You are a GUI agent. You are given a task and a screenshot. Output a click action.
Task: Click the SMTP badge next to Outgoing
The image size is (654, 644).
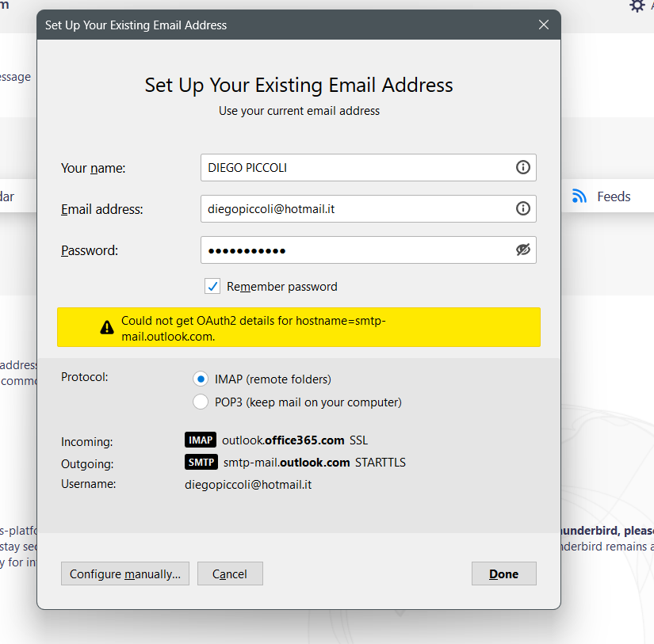[201, 462]
